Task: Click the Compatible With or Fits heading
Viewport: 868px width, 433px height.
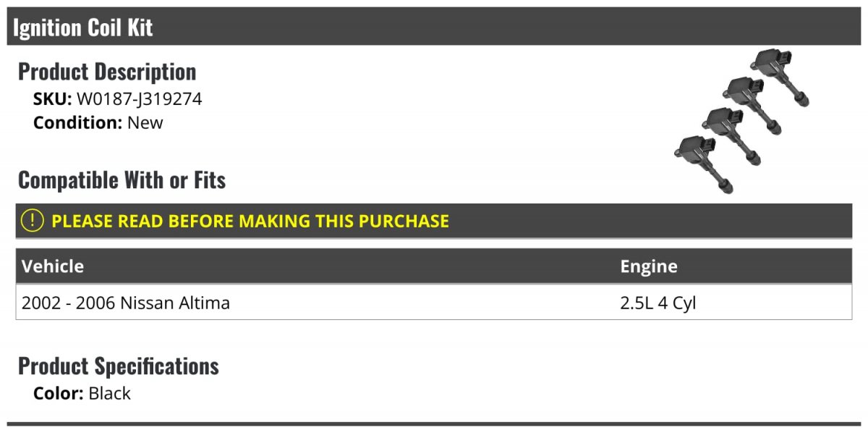Action: coord(122,180)
